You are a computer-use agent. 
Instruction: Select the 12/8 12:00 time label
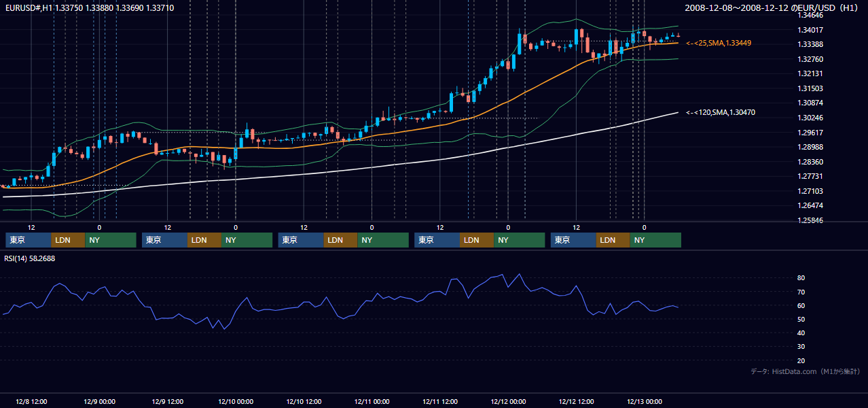point(31,401)
